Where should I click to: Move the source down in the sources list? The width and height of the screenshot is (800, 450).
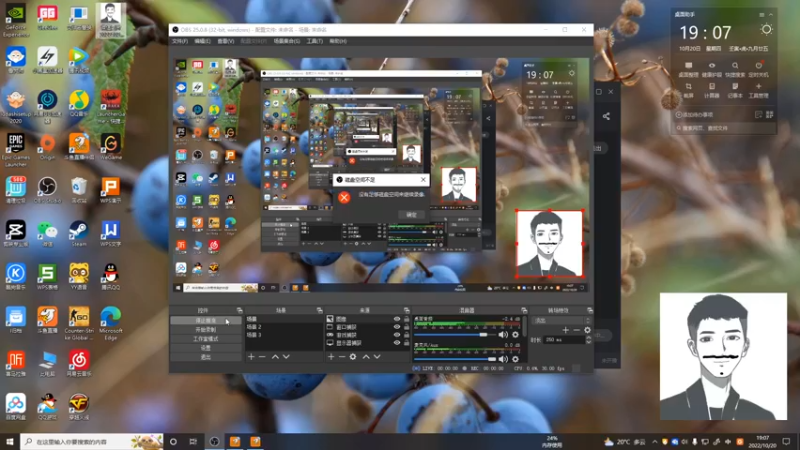(x=377, y=357)
